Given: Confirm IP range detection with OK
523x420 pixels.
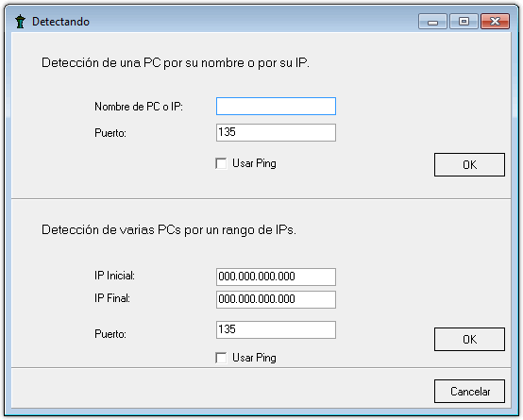Looking at the screenshot, I should click(469, 339).
